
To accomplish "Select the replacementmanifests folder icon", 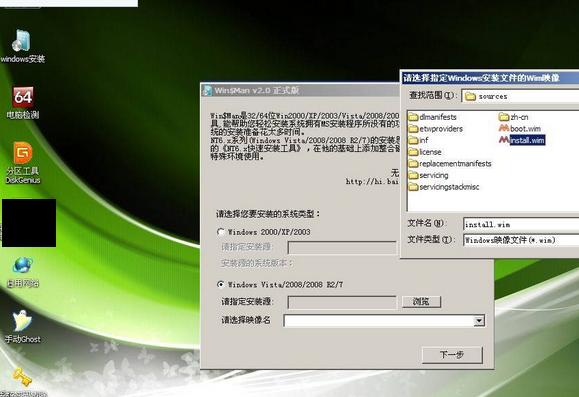I will point(413,164).
